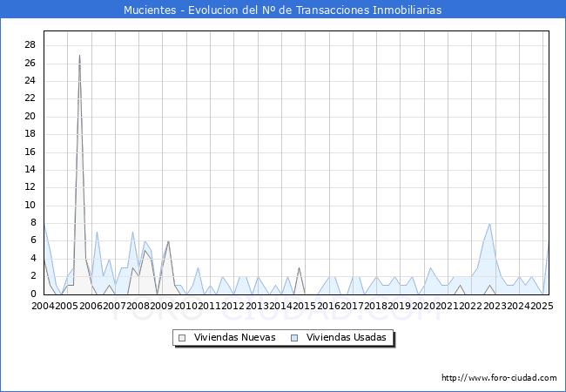Click the 22 y-axis value
This screenshot has width=566, height=392.
30,98
